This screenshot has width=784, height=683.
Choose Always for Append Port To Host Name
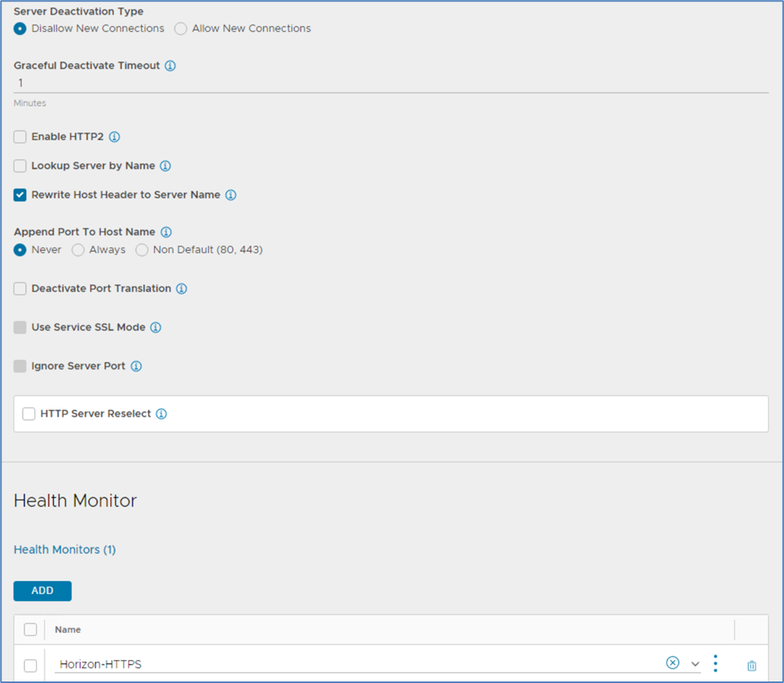[x=78, y=250]
